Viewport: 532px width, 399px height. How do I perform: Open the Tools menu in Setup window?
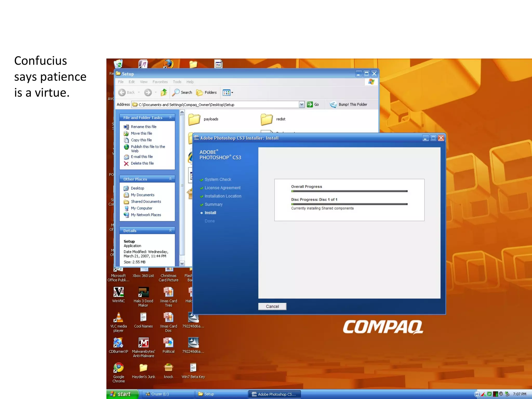pyautogui.click(x=177, y=82)
